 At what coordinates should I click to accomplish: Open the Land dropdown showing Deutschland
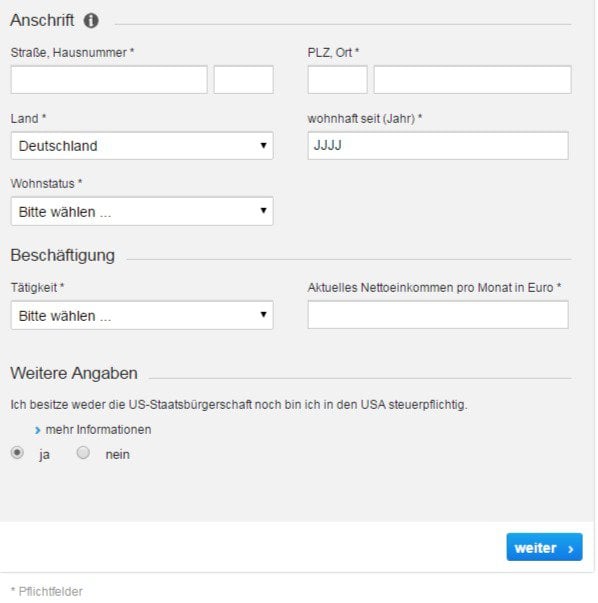click(142, 146)
